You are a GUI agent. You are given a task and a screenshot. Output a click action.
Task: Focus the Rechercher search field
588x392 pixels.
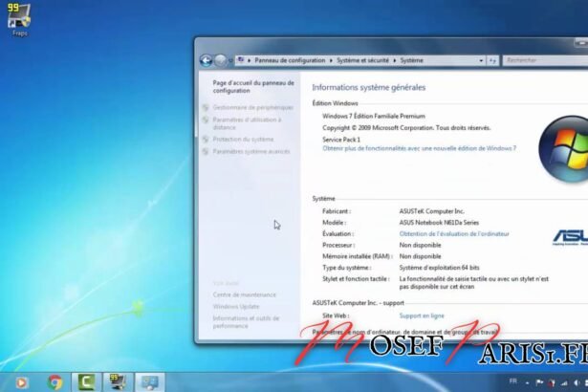point(546,60)
